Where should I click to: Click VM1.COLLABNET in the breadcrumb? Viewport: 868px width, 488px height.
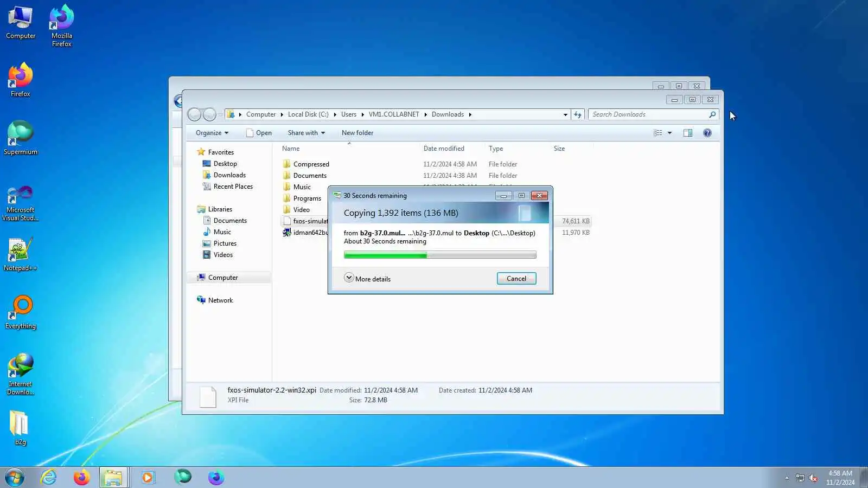(394, 114)
